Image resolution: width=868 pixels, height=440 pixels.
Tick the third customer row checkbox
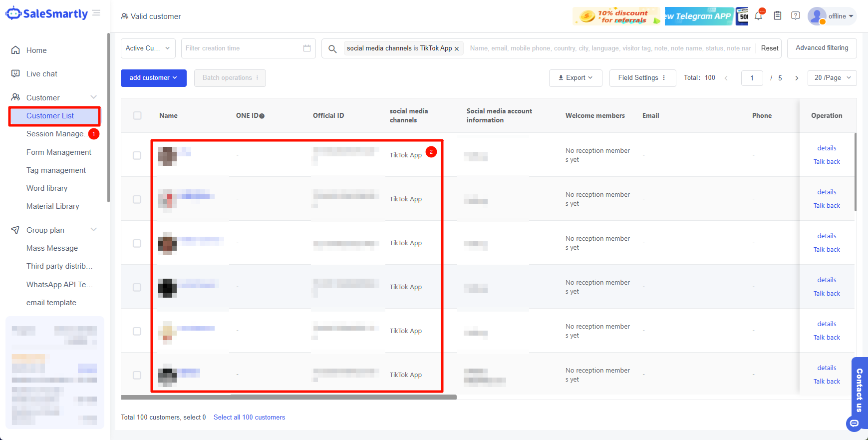[x=137, y=243]
